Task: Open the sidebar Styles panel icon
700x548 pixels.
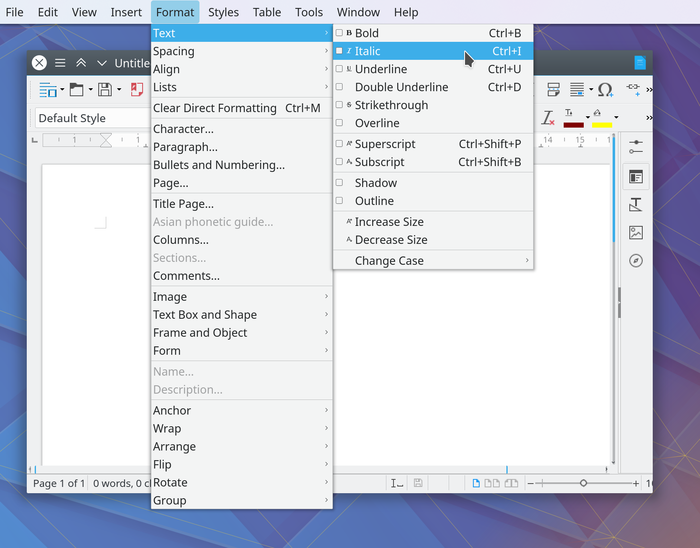Action: tap(635, 205)
